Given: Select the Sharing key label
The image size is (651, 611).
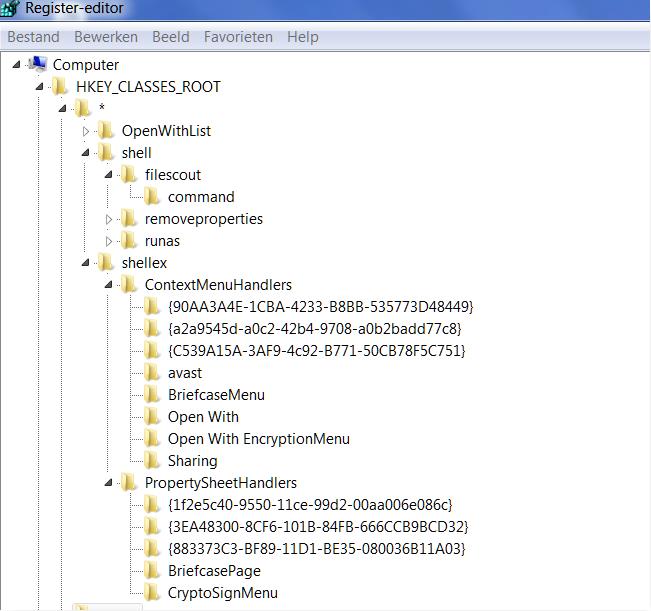Looking at the screenshot, I should pyautogui.click(x=193, y=461).
